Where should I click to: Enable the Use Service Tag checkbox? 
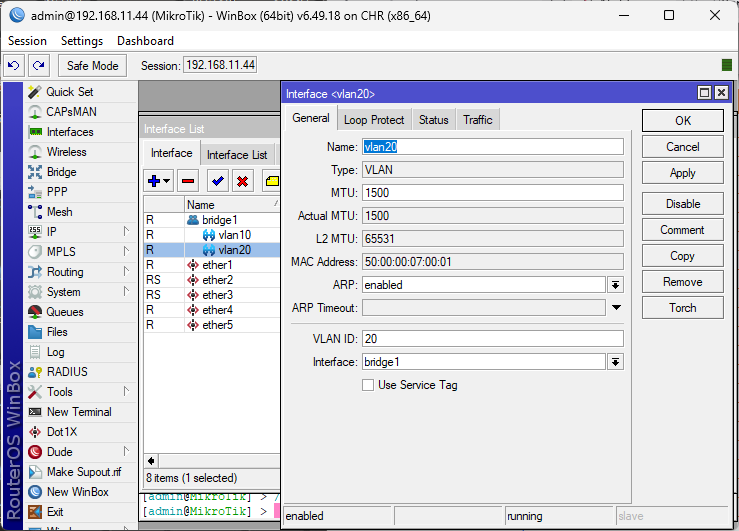pyautogui.click(x=368, y=385)
